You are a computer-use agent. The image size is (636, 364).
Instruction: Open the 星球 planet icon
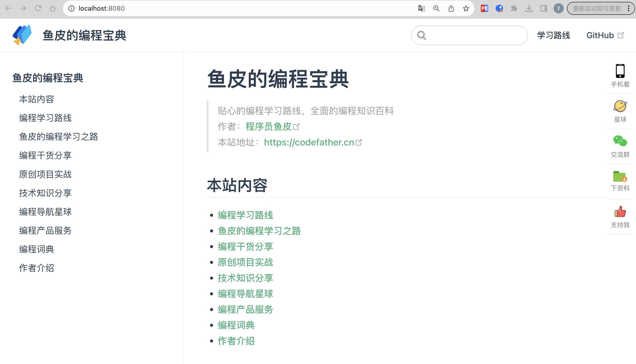620,107
